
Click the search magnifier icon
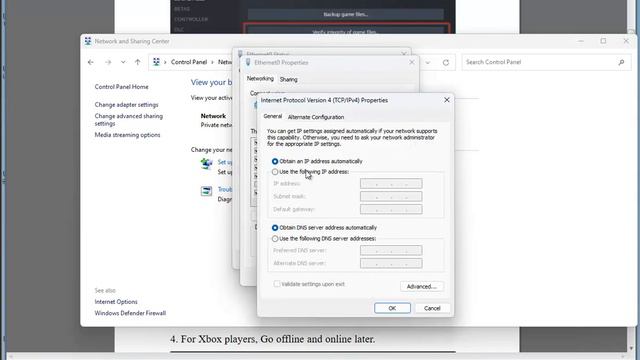point(621,62)
